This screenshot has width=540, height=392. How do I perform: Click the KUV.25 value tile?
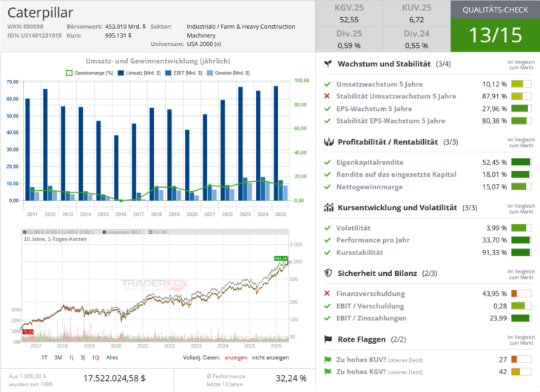pyautogui.click(x=416, y=13)
